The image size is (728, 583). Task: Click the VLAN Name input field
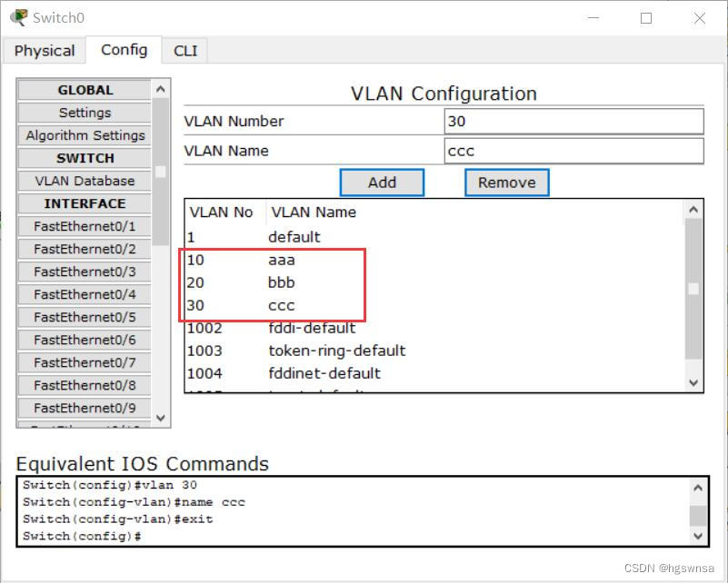[573, 151]
